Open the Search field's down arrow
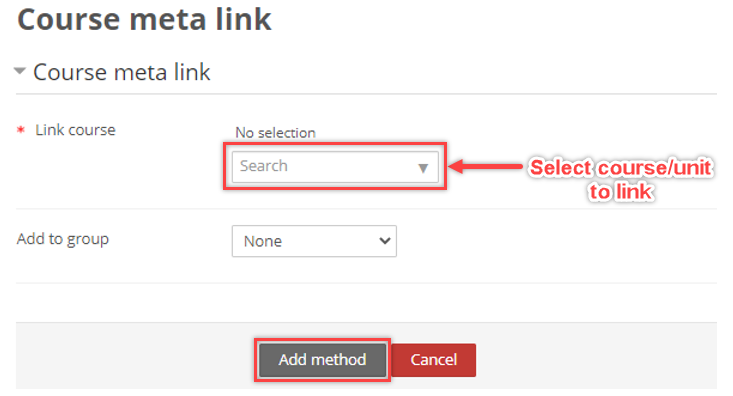The image size is (733, 396). tap(423, 168)
